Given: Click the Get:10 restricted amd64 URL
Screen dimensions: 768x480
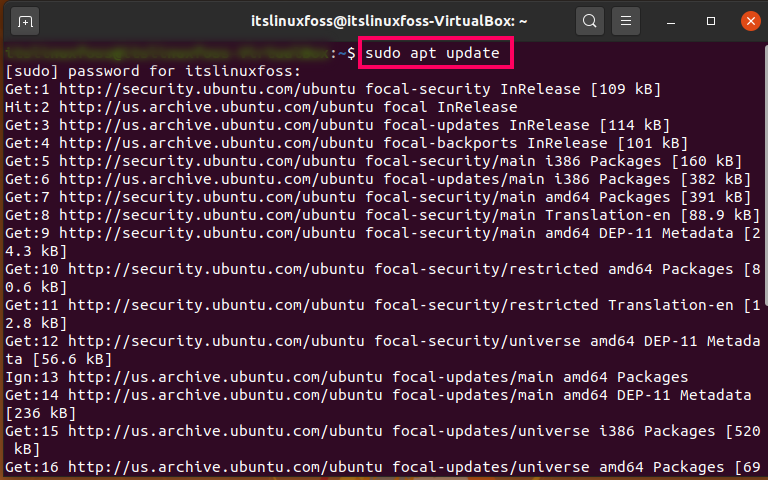Looking at the screenshot, I should pos(216,269).
